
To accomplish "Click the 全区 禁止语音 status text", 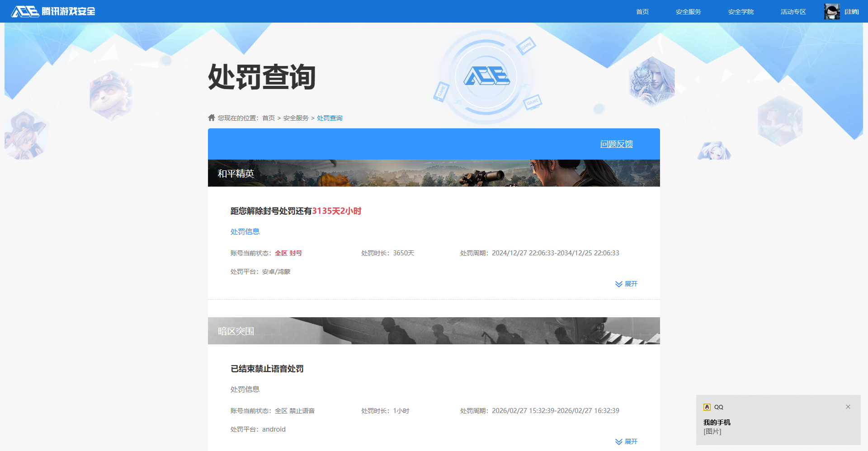I will click(x=295, y=411).
